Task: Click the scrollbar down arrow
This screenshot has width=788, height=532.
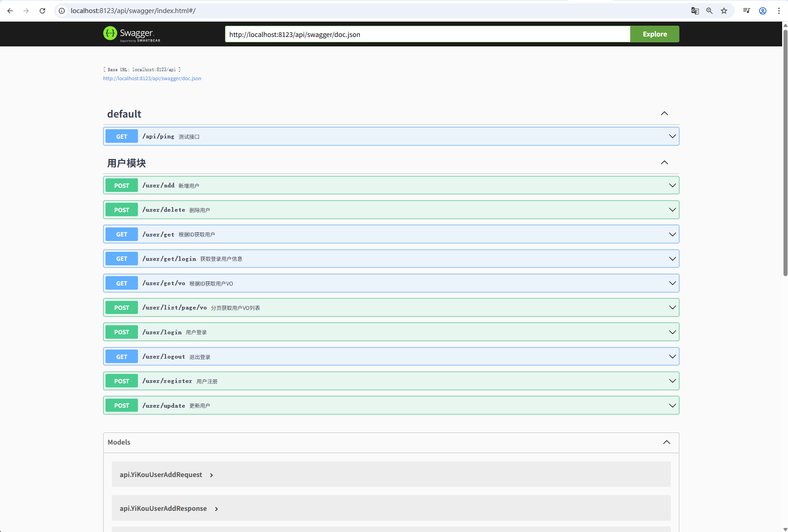Action: pos(785,529)
